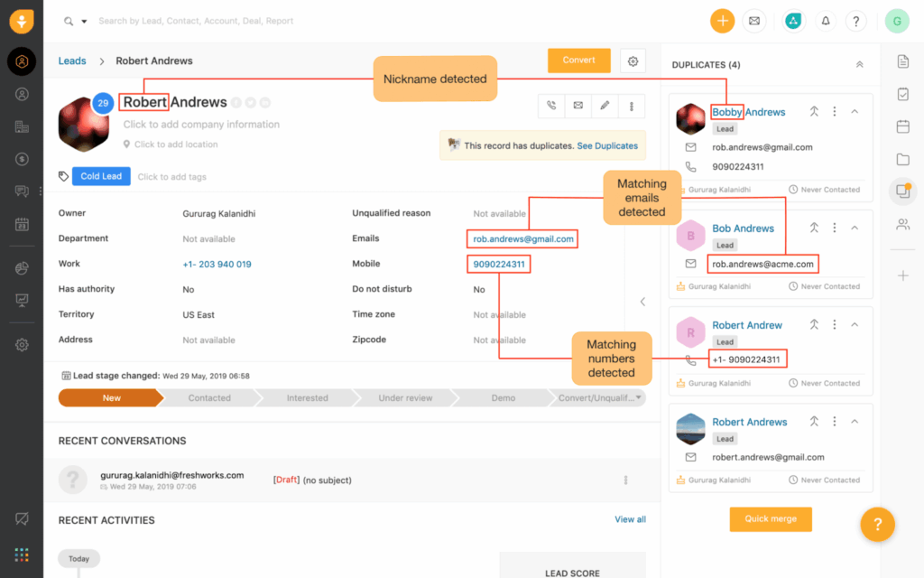Viewport: 924px width, 578px height.
Task: Click the Cold Lead tag
Action: coord(101,176)
